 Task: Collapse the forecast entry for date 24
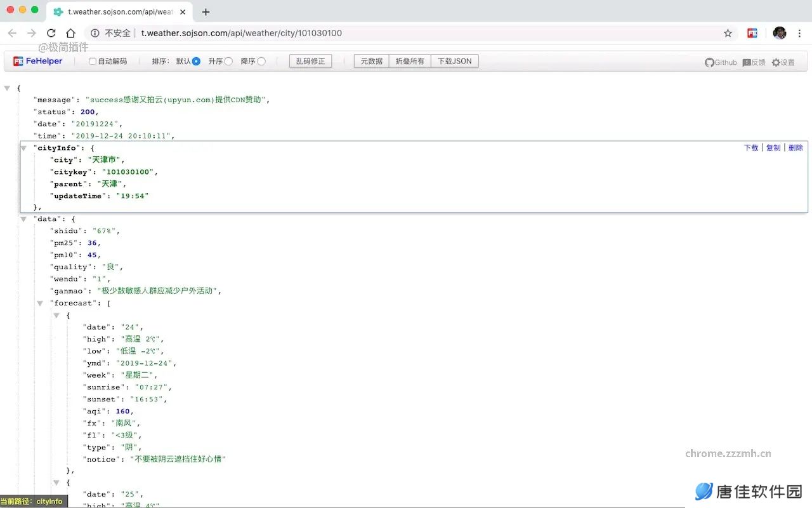tap(56, 316)
